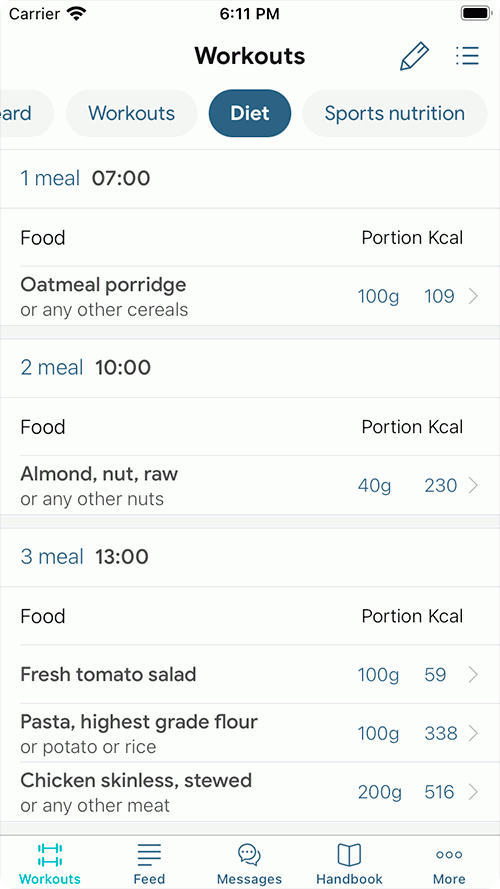Select the Diet tab
500x889 pixels.
click(x=250, y=113)
